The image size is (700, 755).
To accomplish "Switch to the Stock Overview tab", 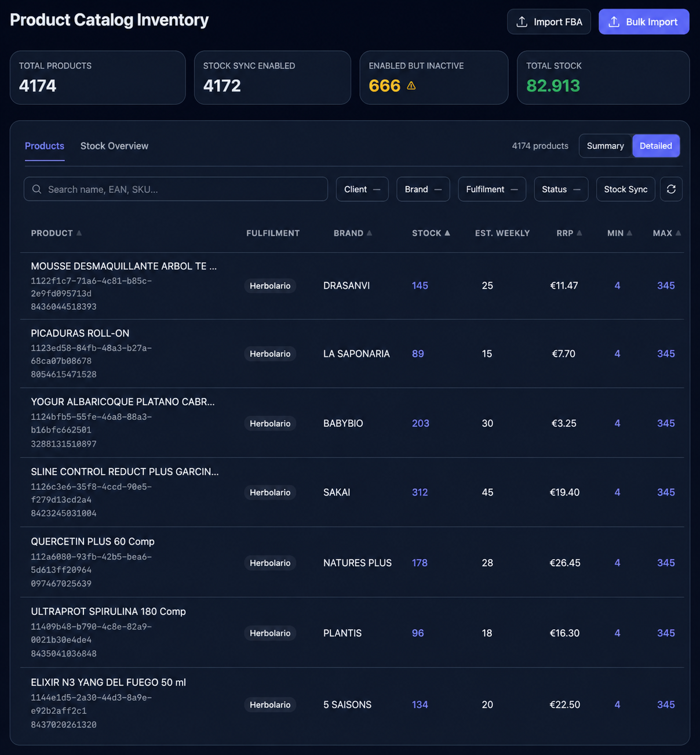I will click(114, 146).
